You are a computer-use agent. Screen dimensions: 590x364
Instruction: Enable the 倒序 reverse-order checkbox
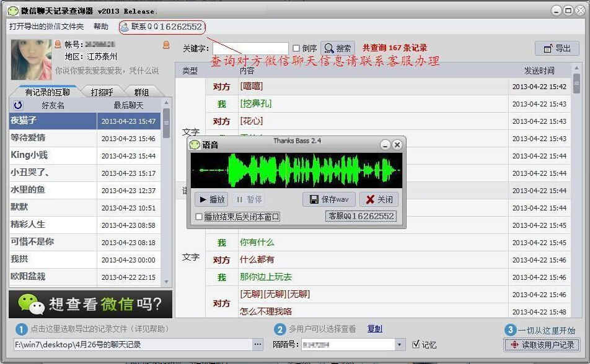[x=297, y=48]
